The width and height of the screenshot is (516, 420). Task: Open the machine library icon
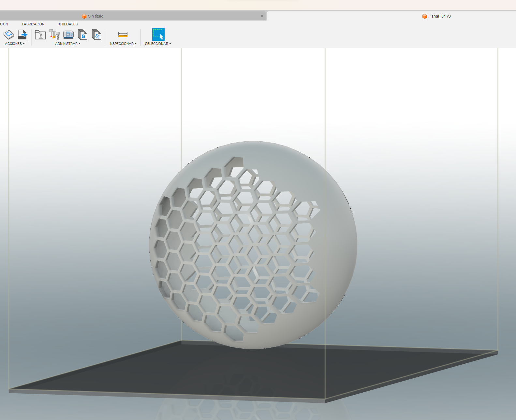tap(68, 35)
